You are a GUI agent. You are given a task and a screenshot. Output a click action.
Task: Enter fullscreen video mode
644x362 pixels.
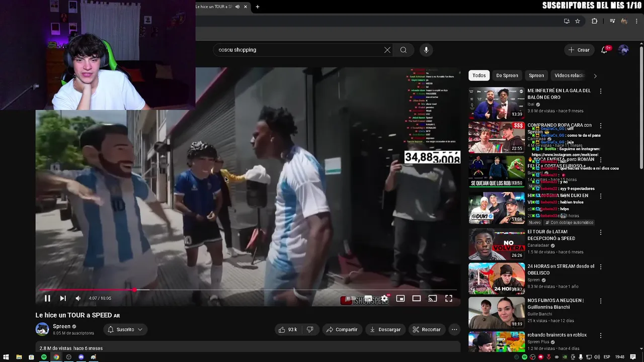[449, 299]
